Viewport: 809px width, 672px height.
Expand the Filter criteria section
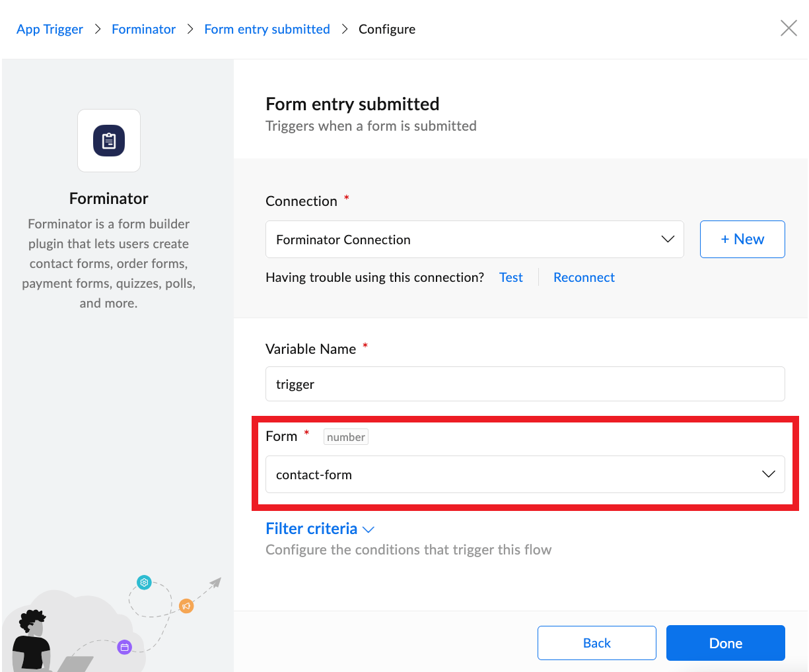[x=320, y=529]
